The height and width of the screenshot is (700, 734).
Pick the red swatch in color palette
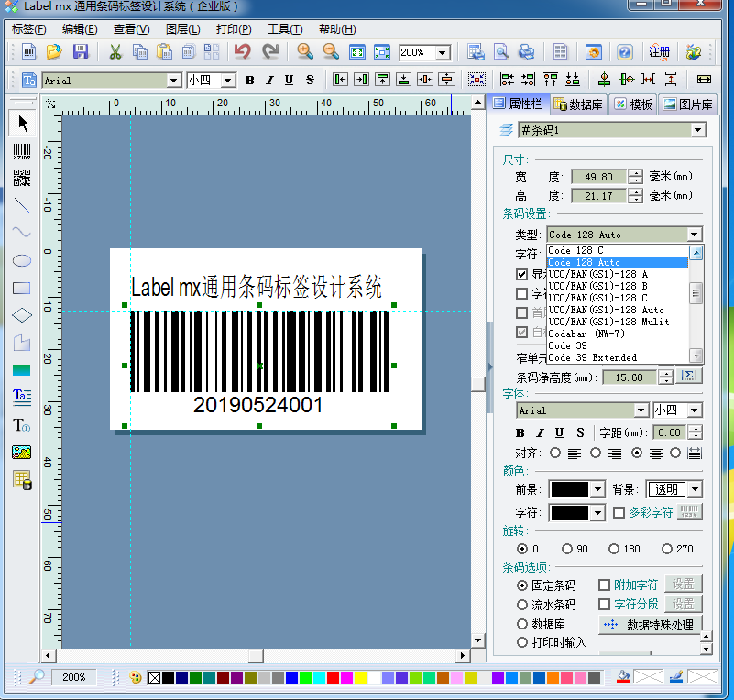(x=333, y=677)
